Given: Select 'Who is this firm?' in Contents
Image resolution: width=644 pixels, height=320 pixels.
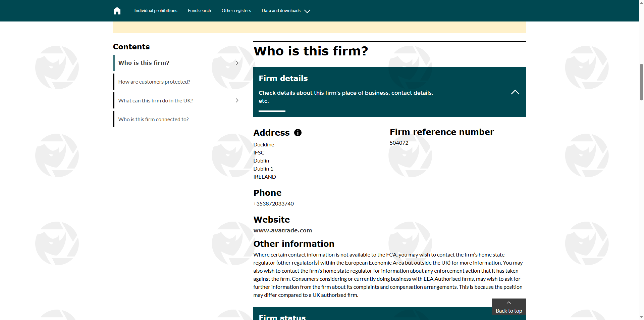Looking at the screenshot, I should (144, 63).
